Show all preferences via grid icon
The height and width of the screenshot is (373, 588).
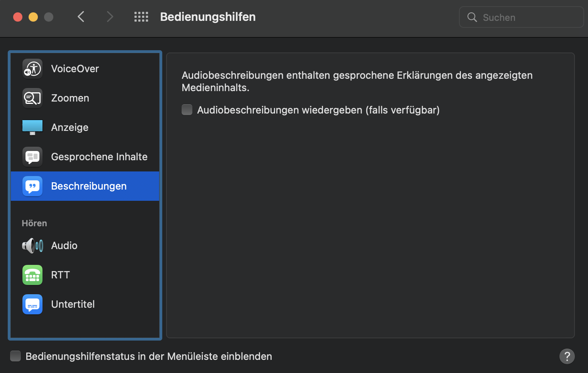pos(141,17)
